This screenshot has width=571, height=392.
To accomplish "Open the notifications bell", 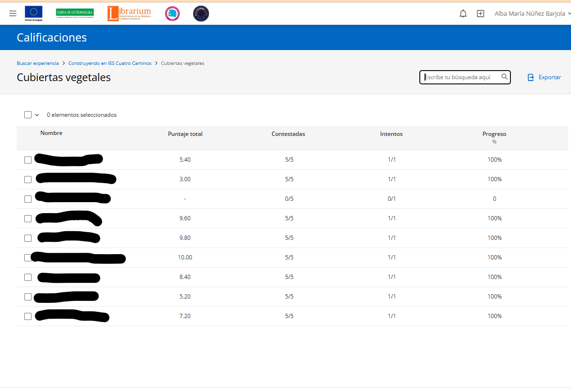I will coord(463,13).
